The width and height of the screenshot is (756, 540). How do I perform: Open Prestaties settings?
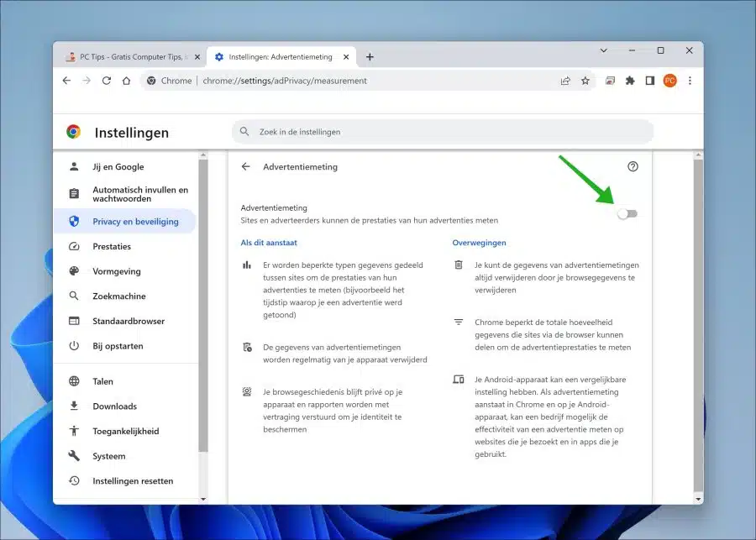[x=125, y=246]
